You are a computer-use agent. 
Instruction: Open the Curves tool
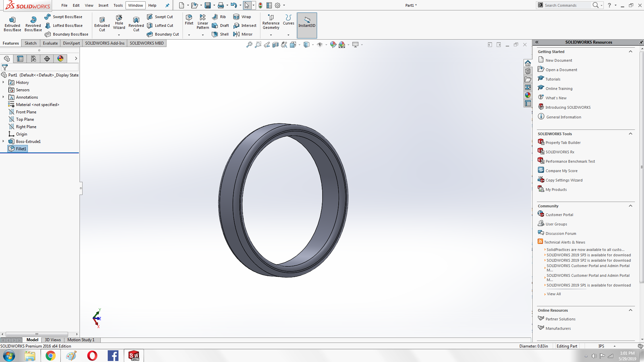pyautogui.click(x=288, y=20)
